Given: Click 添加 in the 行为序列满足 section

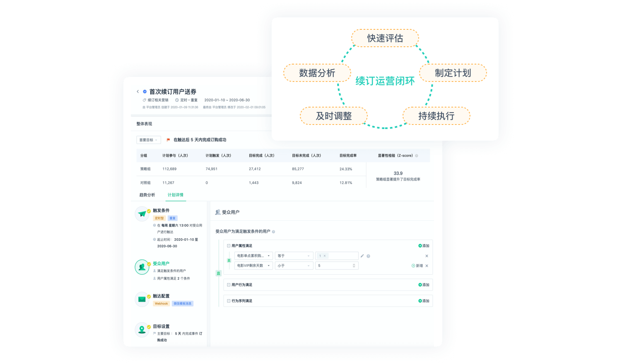Looking at the screenshot, I should click(x=424, y=301).
